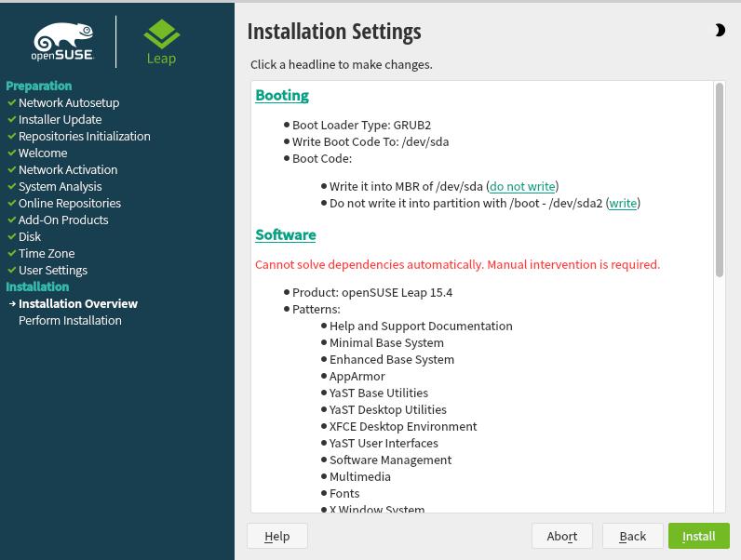Click the openSUSE chameleon logo

point(63,41)
